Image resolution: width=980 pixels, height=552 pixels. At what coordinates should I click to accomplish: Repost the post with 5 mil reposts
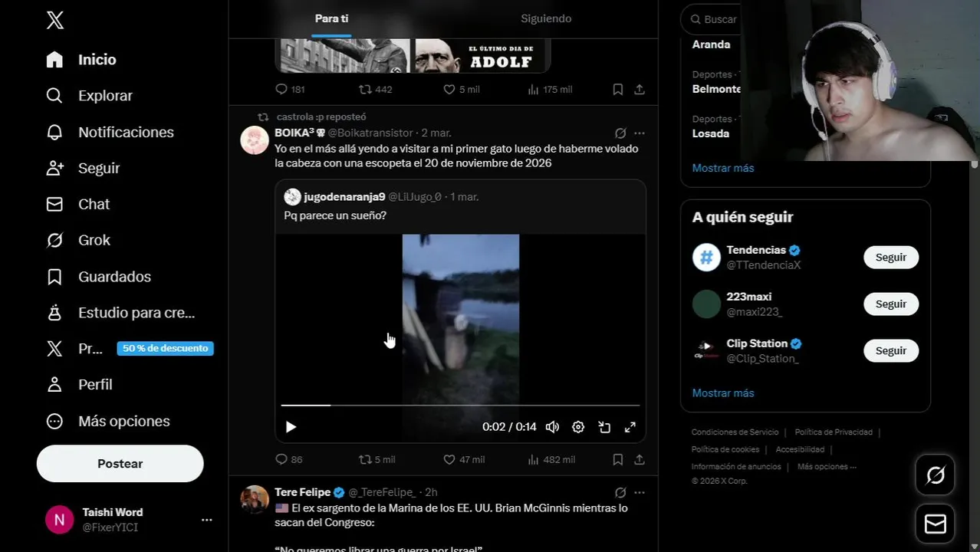point(377,459)
